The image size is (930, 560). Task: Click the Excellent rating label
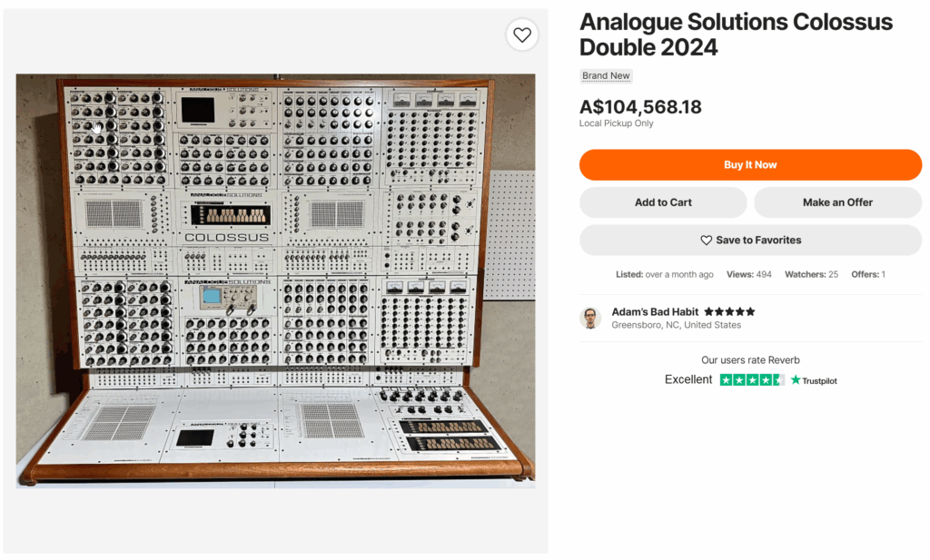tap(688, 380)
